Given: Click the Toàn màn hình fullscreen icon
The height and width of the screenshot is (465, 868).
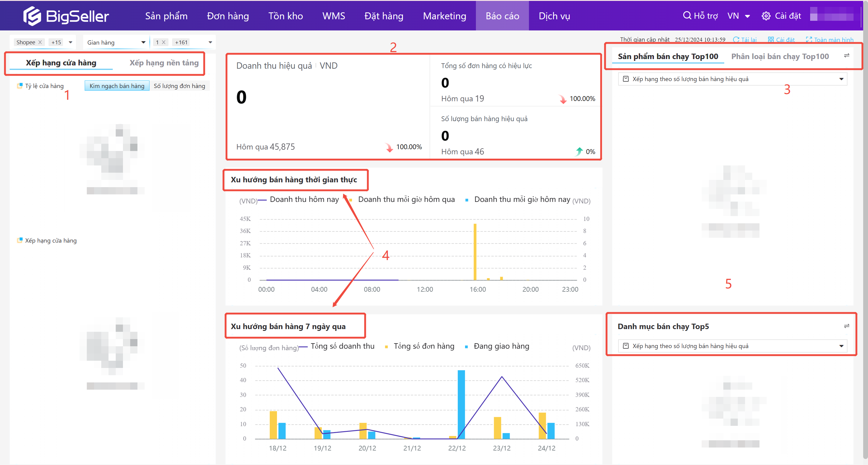Looking at the screenshot, I should tap(809, 40).
